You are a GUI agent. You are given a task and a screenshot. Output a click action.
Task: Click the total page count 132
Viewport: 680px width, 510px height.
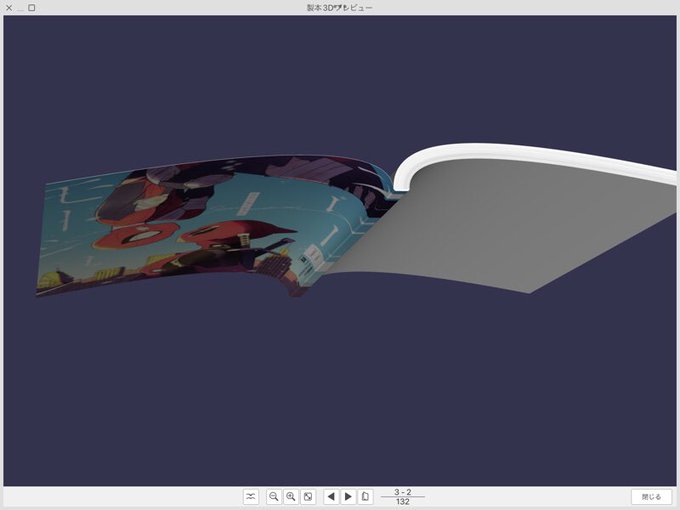tap(402, 502)
